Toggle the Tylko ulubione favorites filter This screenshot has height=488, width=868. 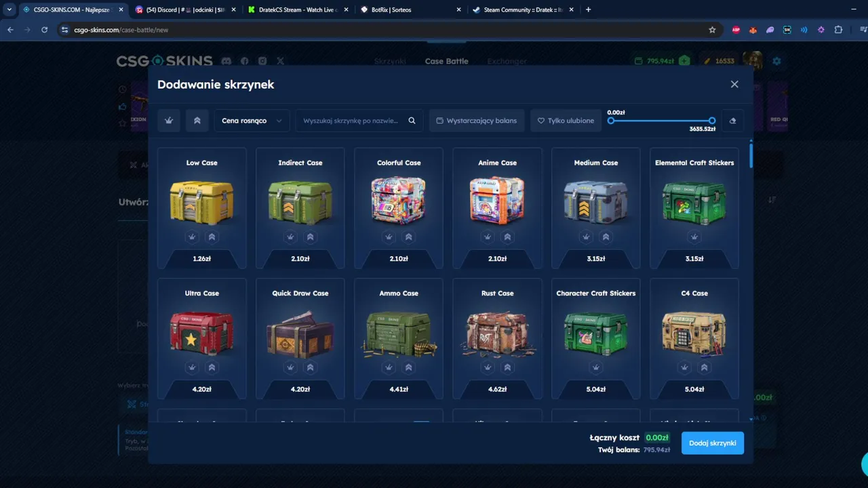click(566, 121)
